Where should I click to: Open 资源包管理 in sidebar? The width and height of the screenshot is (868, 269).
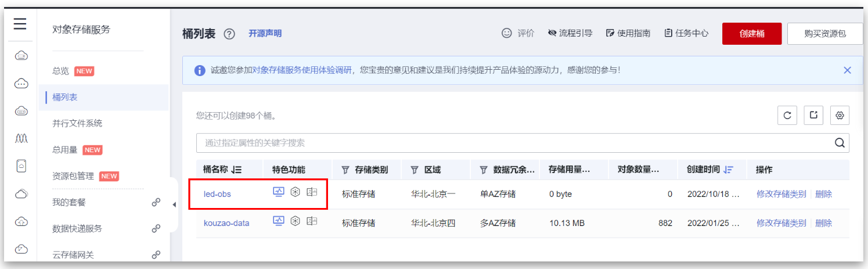coord(73,176)
